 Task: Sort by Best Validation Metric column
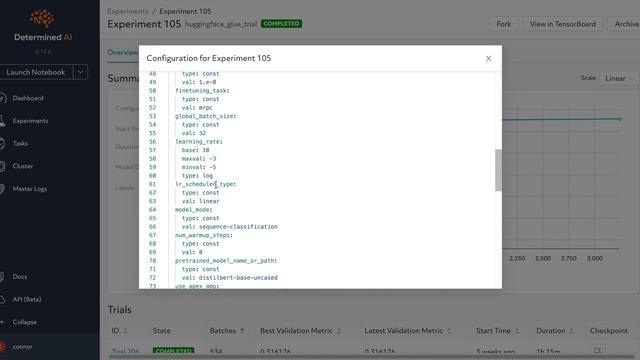[x=300, y=331]
